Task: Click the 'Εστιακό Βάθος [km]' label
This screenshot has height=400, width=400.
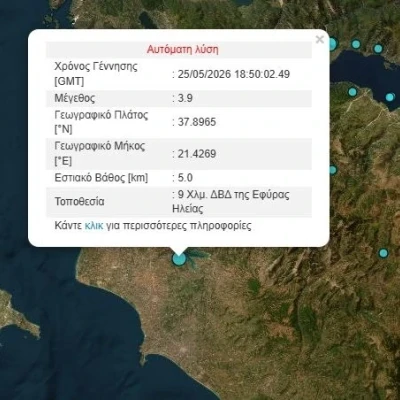Action: tap(101, 177)
